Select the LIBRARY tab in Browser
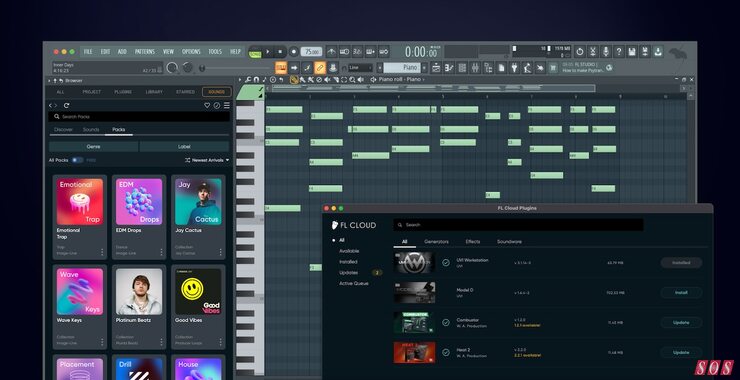740x380 pixels. [154, 92]
